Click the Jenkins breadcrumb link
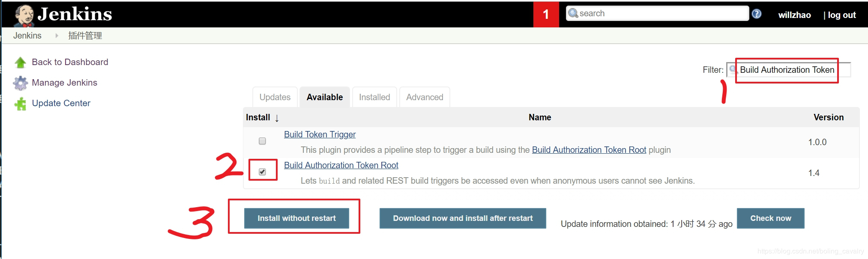This screenshot has height=259, width=868. pyautogui.click(x=27, y=36)
